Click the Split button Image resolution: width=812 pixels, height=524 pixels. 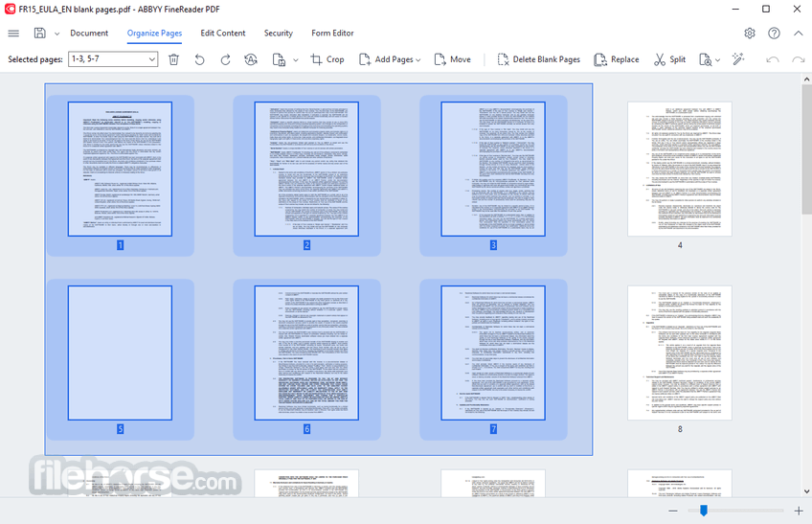coord(669,59)
